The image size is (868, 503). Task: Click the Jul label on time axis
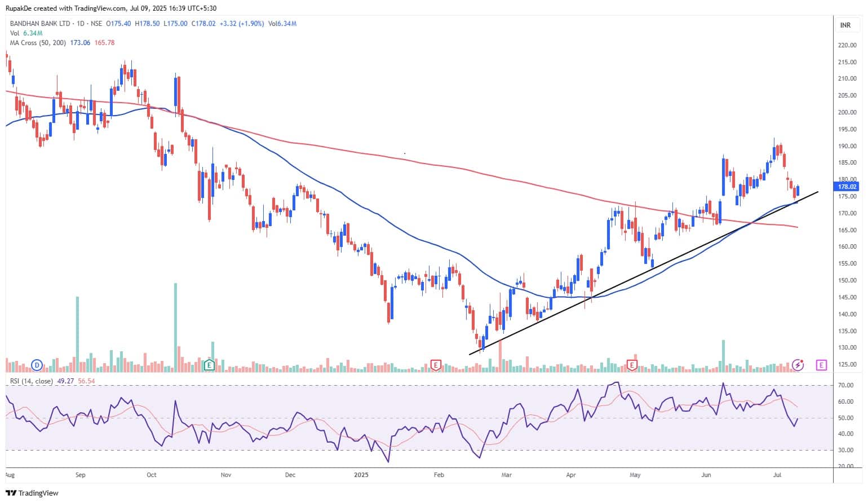777,475
